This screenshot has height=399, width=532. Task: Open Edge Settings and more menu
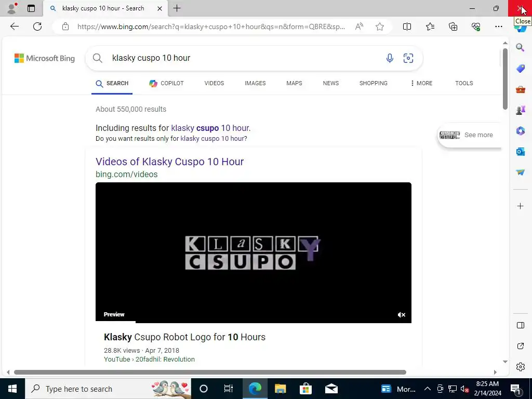tap(498, 26)
